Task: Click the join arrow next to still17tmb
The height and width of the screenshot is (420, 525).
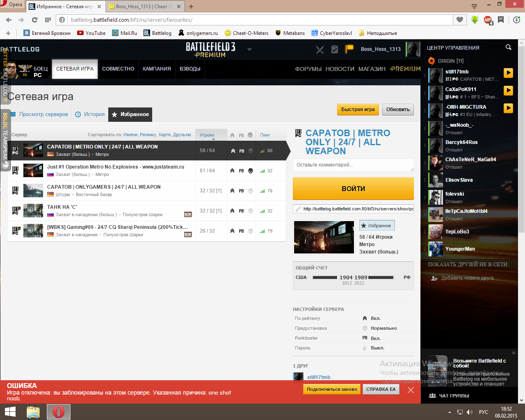Action: coord(508,73)
